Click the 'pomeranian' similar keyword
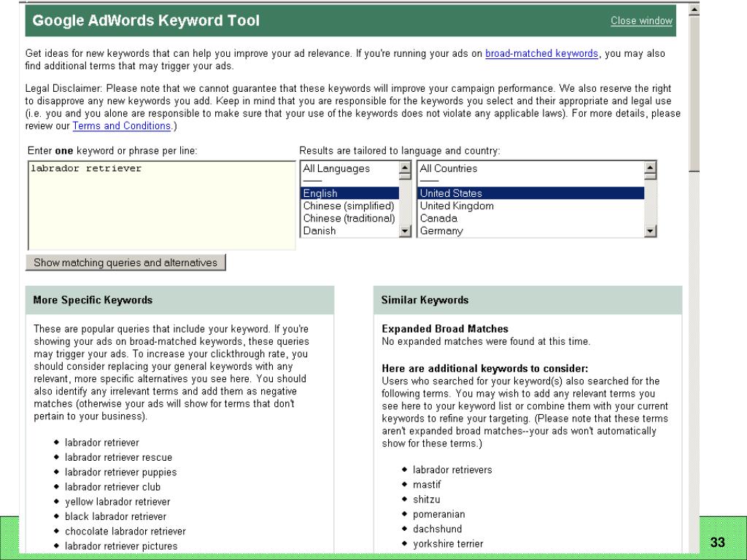Screen dimensions: 747x560 tap(438, 514)
